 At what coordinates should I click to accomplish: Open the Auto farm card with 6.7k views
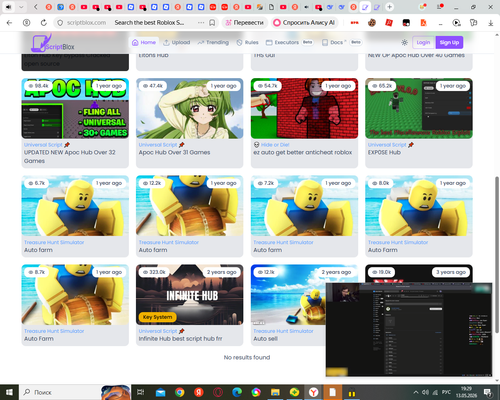click(75, 216)
